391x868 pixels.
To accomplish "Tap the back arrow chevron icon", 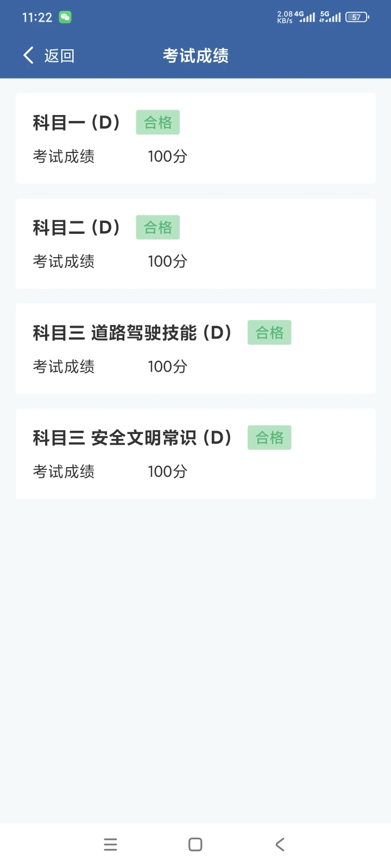I will [x=28, y=55].
